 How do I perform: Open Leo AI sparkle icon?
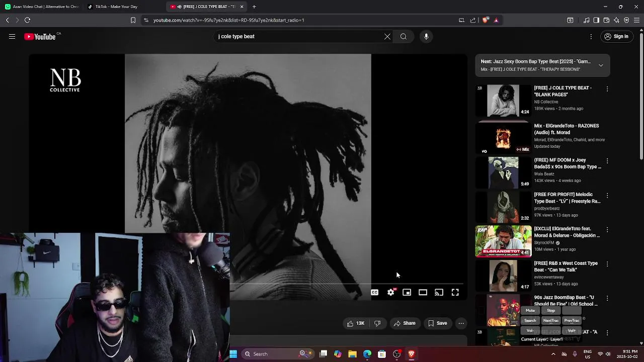[x=616, y=20]
